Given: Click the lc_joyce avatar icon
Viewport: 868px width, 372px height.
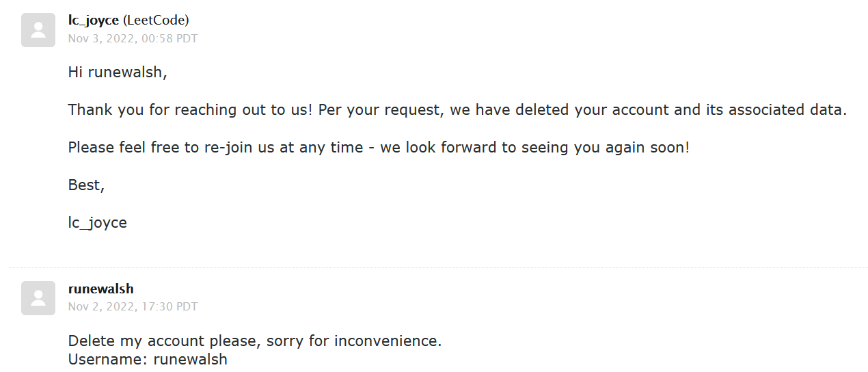Looking at the screenshot, I should pyautogui.click(x=38, y=30).
